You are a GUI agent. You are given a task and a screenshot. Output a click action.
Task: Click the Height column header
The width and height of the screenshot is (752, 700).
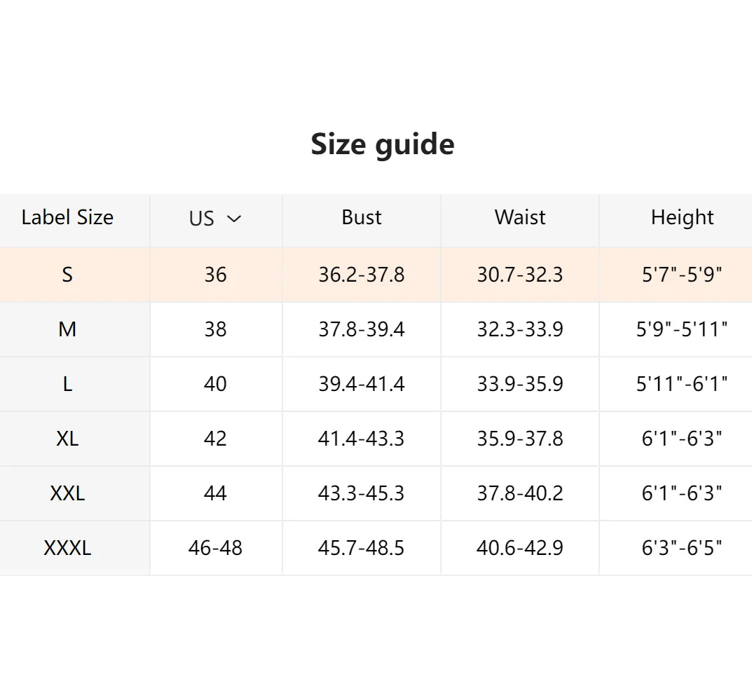pyautogui.click(x=682, y=217)
